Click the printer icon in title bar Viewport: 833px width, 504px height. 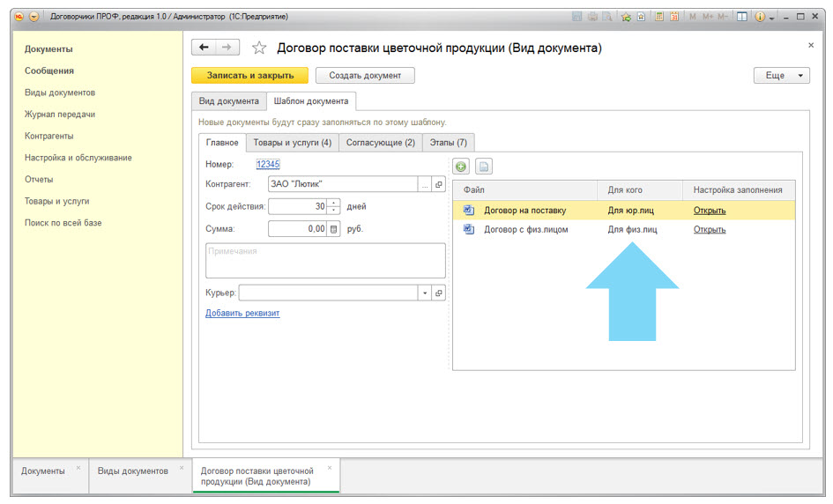coord(592,17)
